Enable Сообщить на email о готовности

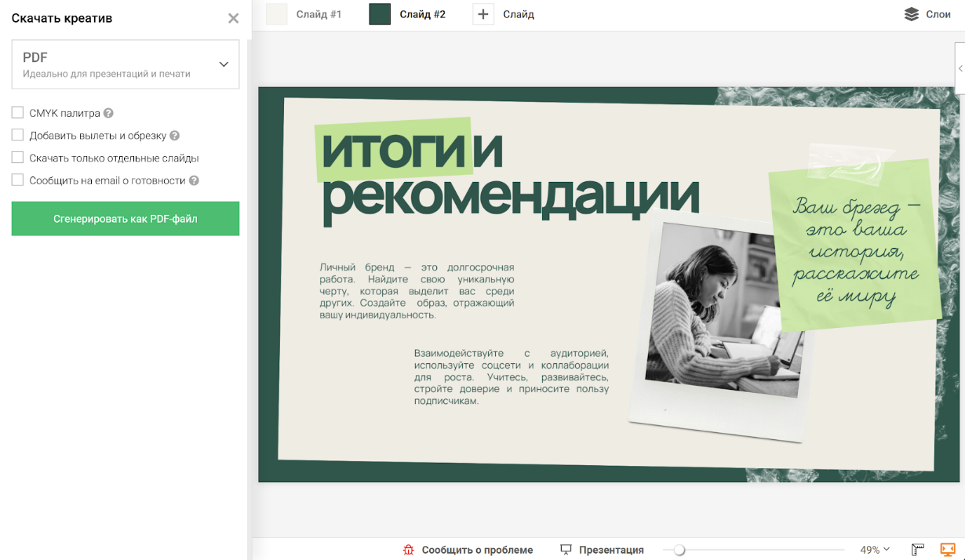click(x=17, y=180)
